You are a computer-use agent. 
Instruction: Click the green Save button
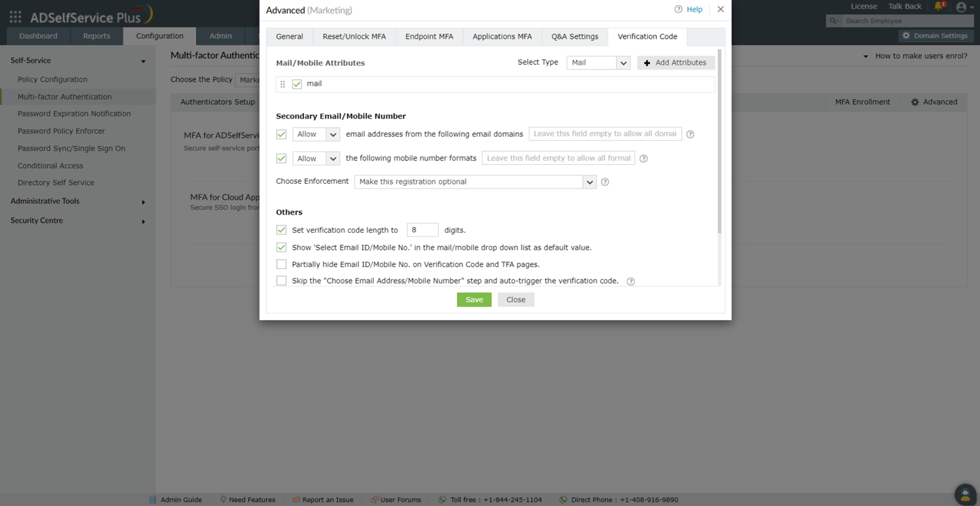(x=474, y=300)
